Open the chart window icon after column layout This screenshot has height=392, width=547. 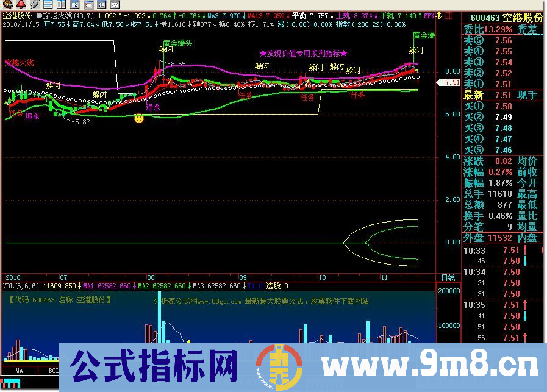click(x=74, y=4)
